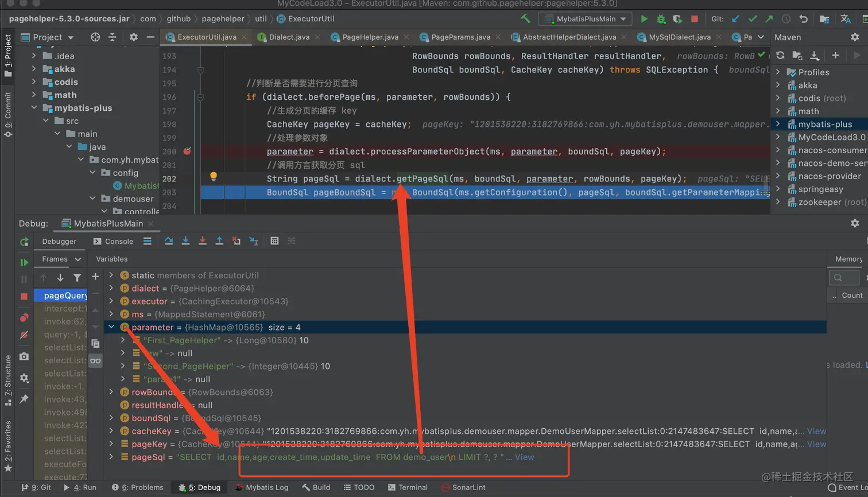
Task: Start debugging with the top toolbar bug icon
Action: [661, 19]
